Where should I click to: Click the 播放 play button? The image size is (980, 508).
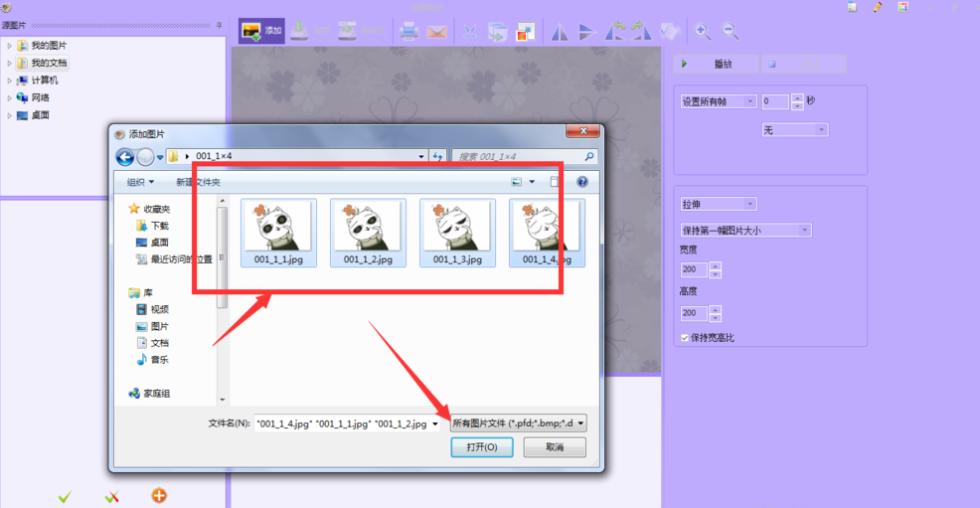pyautogui.click(x=717, y=64)
